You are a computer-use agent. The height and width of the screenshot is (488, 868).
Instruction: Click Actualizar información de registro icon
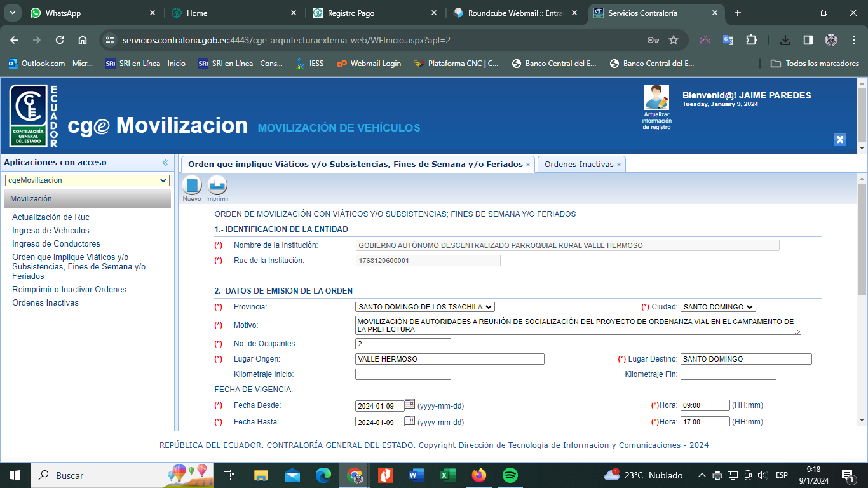click(656, 98)
